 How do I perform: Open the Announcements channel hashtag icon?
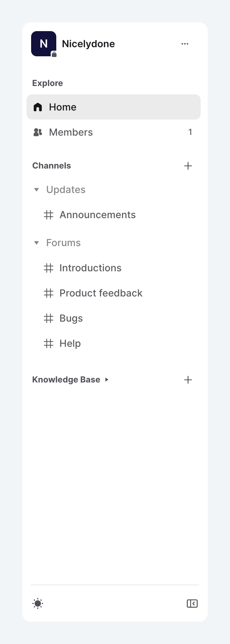coord(49,215)
